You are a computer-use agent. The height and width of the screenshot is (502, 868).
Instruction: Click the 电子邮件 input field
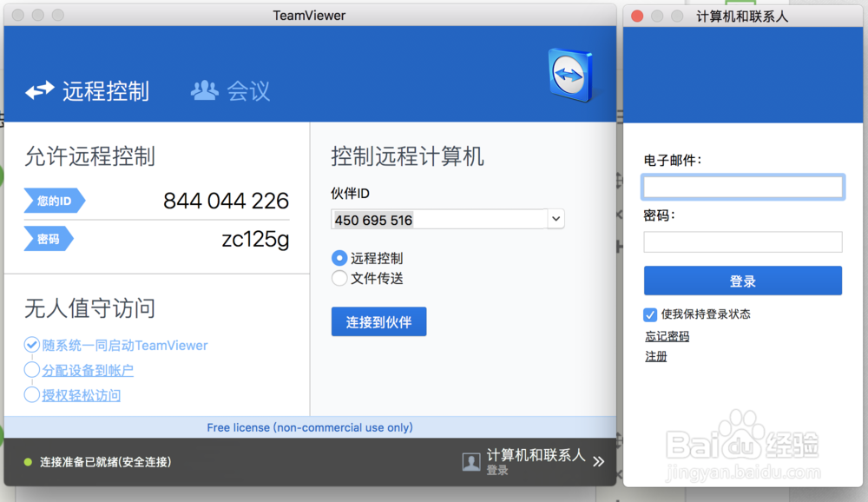(743, 188)
